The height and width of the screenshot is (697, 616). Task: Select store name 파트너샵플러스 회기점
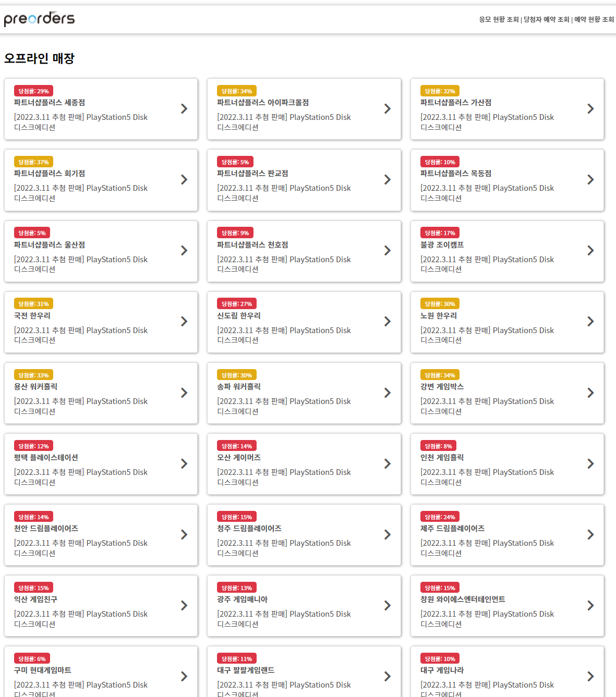pyautogui.click(x=50, y=174)
